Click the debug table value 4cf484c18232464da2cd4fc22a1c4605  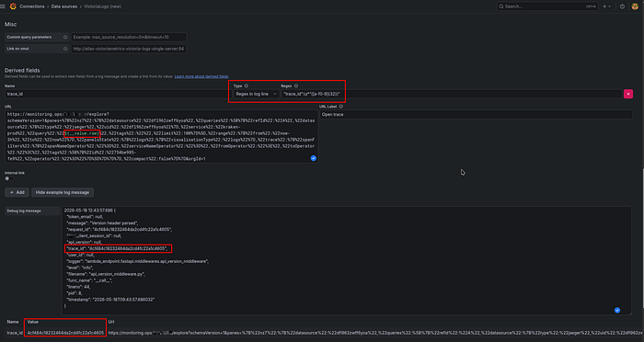(65, 333)
